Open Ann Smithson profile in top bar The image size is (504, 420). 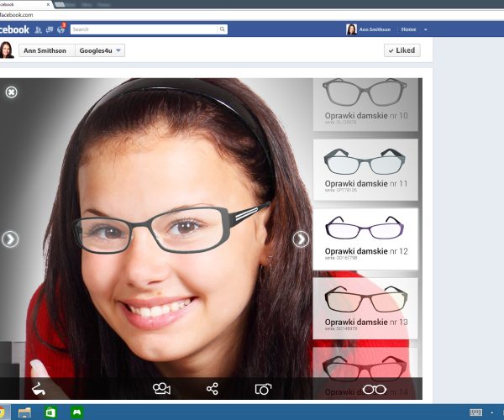pos(369,29)
